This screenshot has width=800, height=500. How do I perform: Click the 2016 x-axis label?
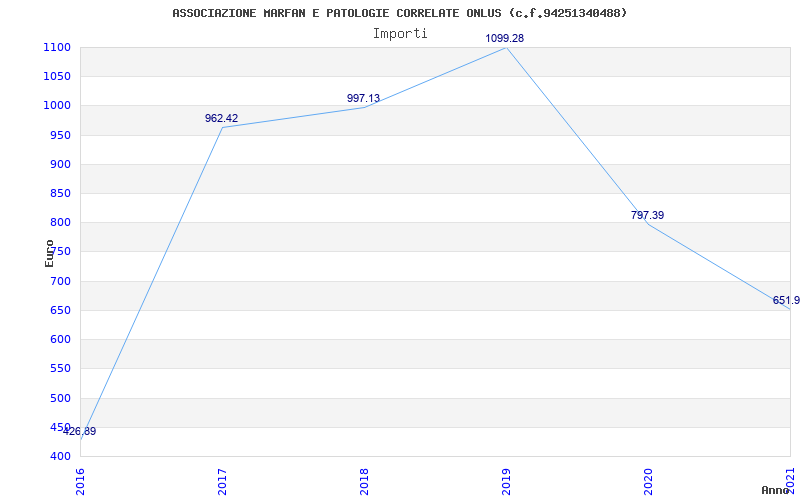[80, 482]
